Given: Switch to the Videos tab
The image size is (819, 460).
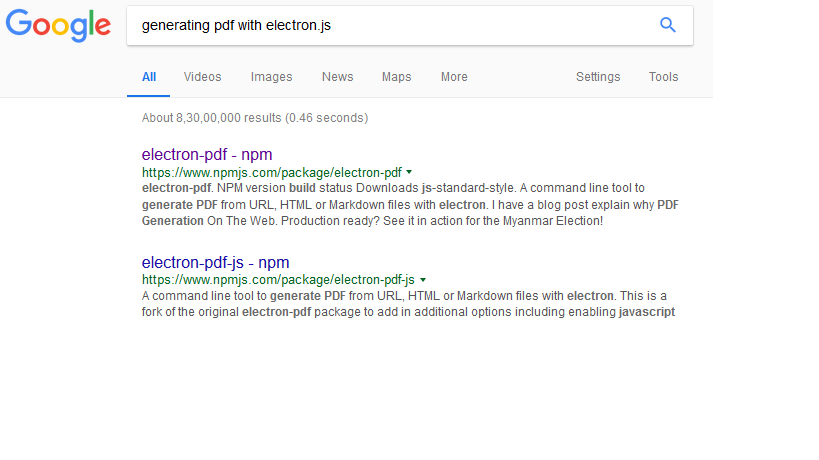Looking at the screenshot, I should click(x=202, y=77).
